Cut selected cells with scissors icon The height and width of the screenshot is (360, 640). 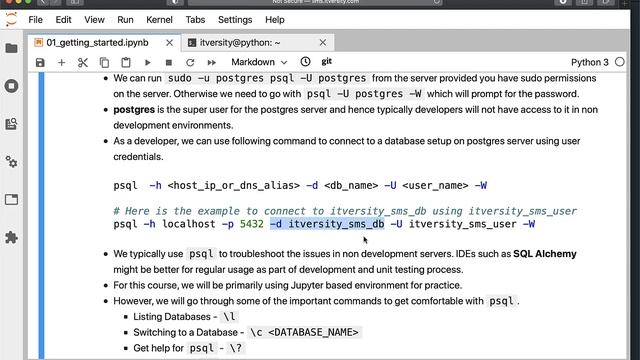(x=83, y=62)
